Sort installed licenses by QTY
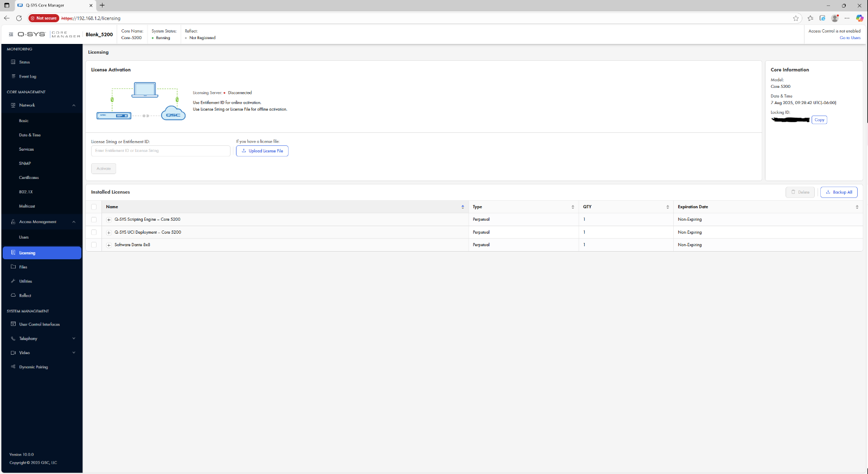 [668, 207]
